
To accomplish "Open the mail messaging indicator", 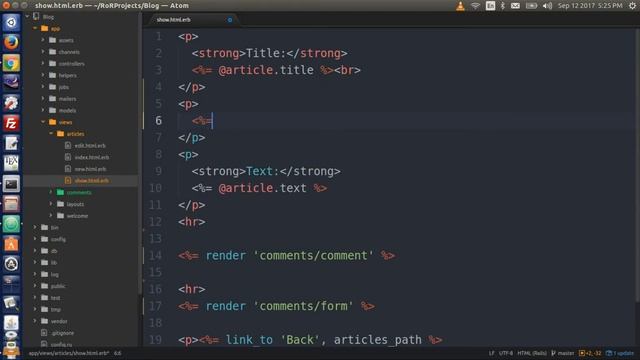I will [x=516, y=6].
